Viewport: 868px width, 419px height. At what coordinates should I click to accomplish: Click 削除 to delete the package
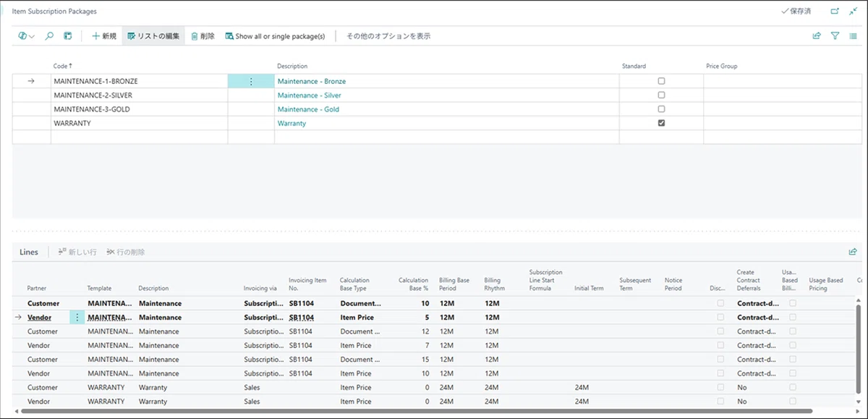(203, 35)
